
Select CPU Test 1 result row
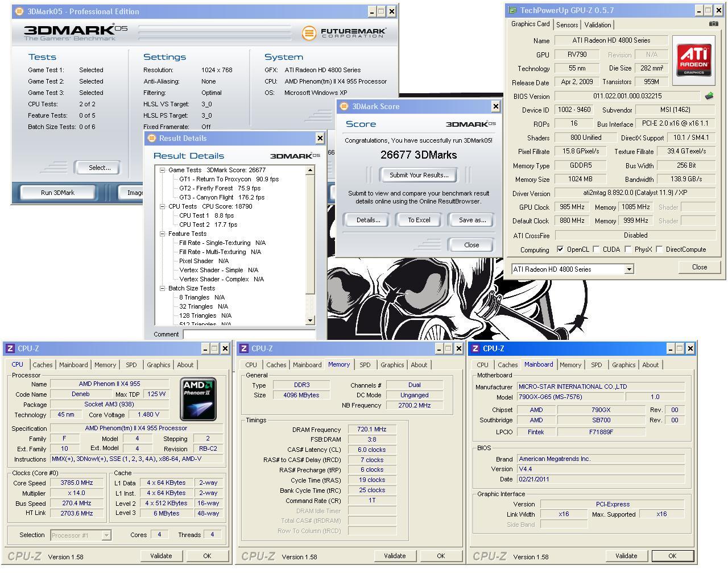[x=206, y=215]
